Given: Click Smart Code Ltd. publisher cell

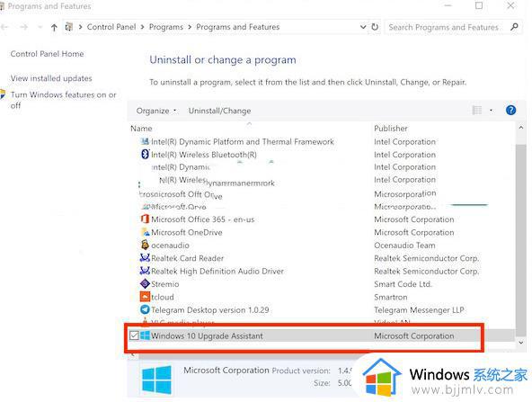Looking at the screenshot, I should click(x=403, y=284).
